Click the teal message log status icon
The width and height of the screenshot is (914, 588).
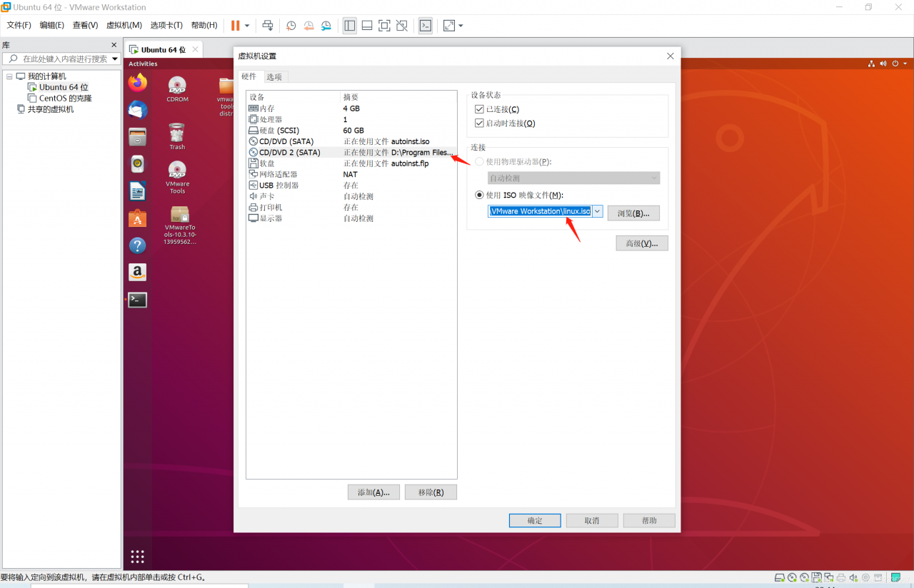click(x=895, y=577)
